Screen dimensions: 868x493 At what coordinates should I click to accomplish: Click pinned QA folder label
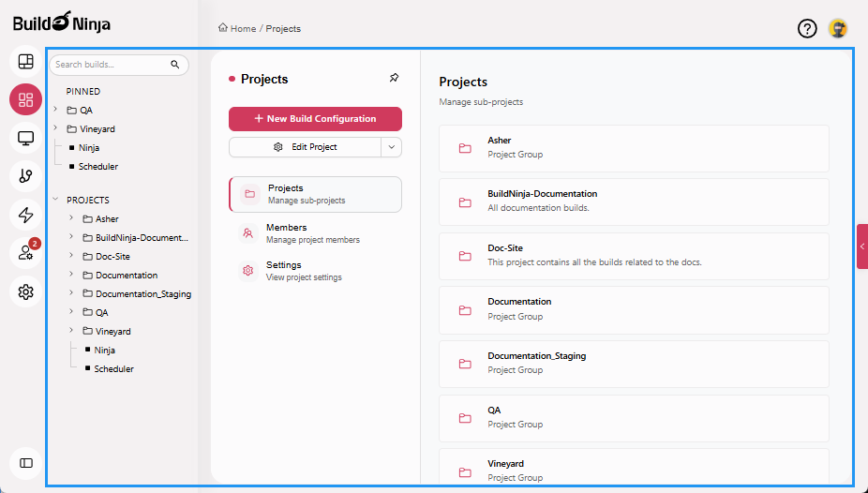pyautogui.click(x=86, y=110)
